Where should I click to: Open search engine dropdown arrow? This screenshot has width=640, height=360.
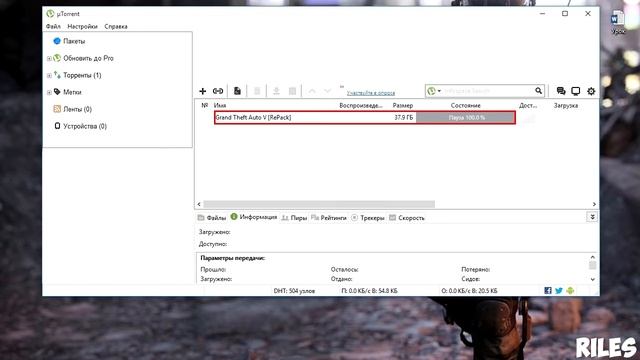click(x=440, y=91)
